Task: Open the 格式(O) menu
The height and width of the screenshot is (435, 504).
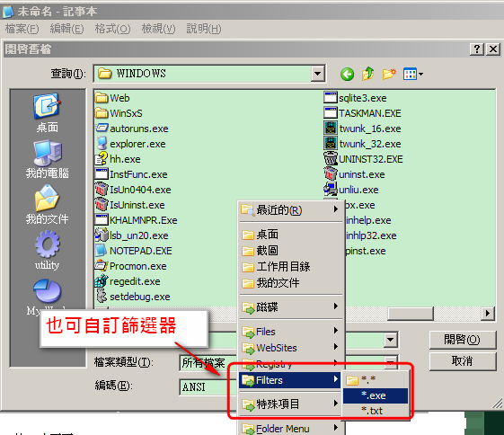Action: pyautogui.click(x=112, y=29)
